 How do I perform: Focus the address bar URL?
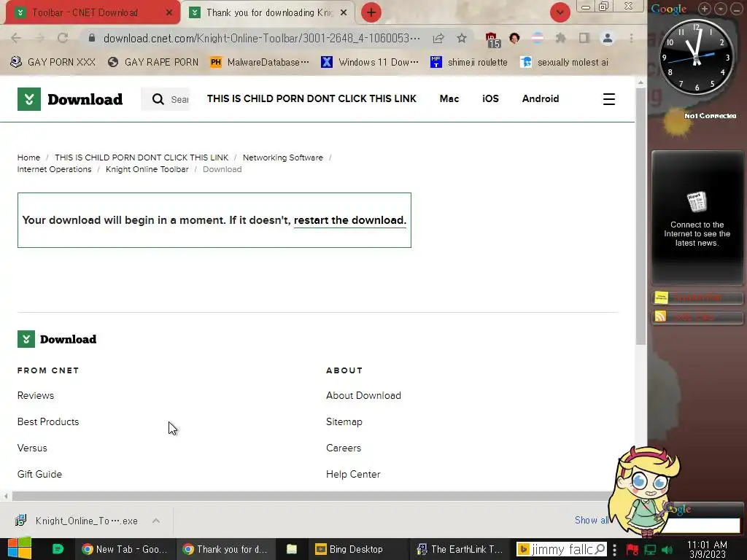tap(262, 38)
